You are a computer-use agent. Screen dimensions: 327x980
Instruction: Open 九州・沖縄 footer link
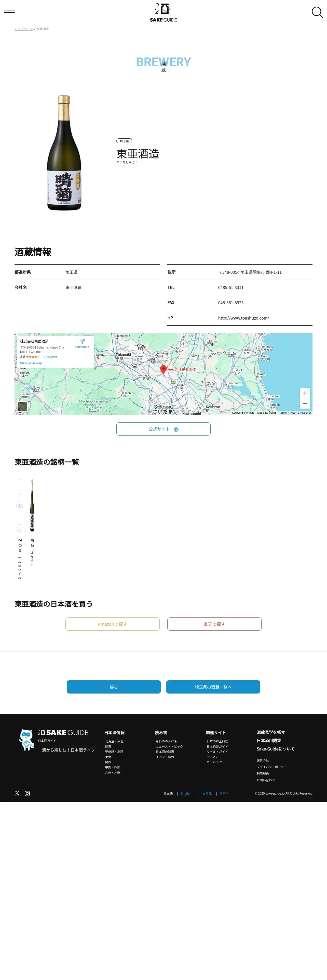pos(113,773)
